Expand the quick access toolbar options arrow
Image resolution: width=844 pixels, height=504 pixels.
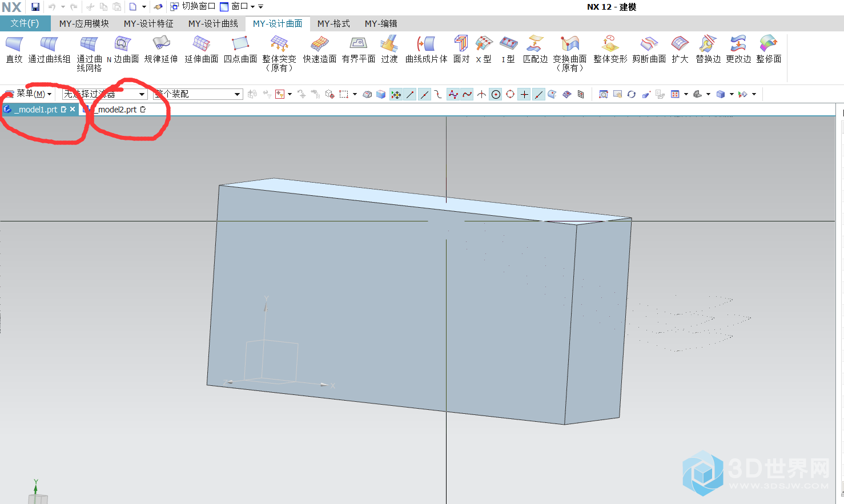pos(261,7)
